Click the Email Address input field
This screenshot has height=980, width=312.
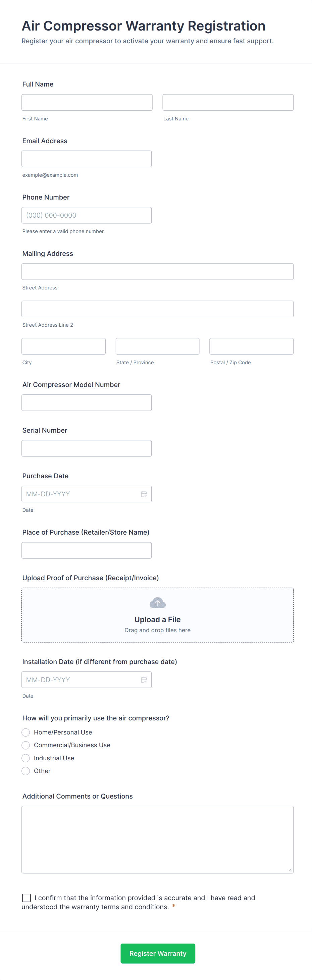click(x=86, y=159)
